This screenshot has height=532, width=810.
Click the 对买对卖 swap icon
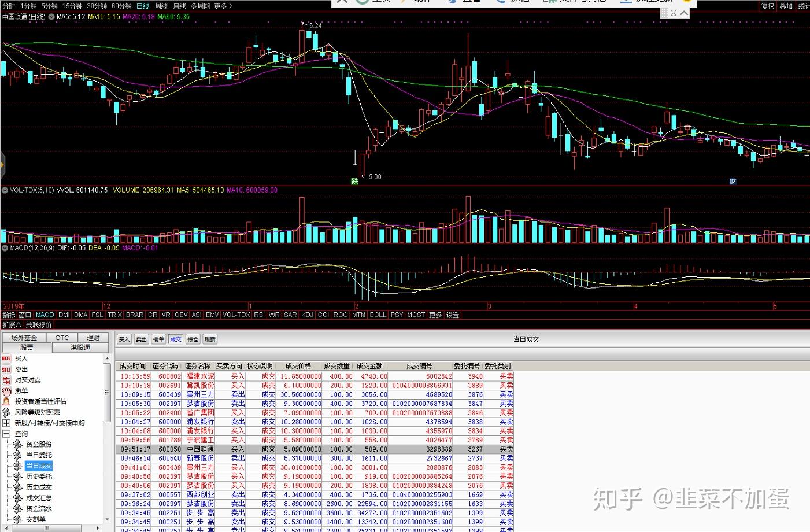tap(6, 380)
